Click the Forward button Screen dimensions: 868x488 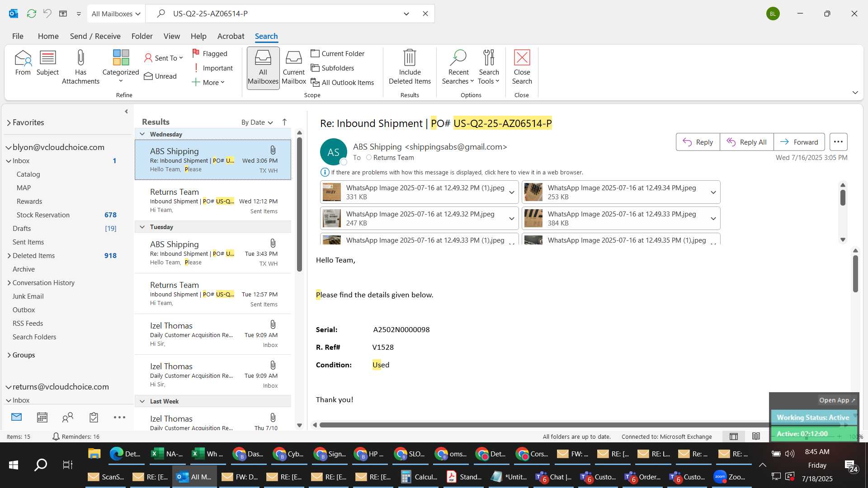tap(799, 142)
